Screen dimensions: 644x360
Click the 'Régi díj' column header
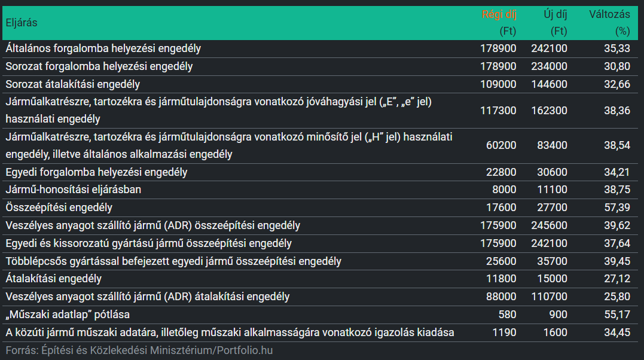click(499, 14)
